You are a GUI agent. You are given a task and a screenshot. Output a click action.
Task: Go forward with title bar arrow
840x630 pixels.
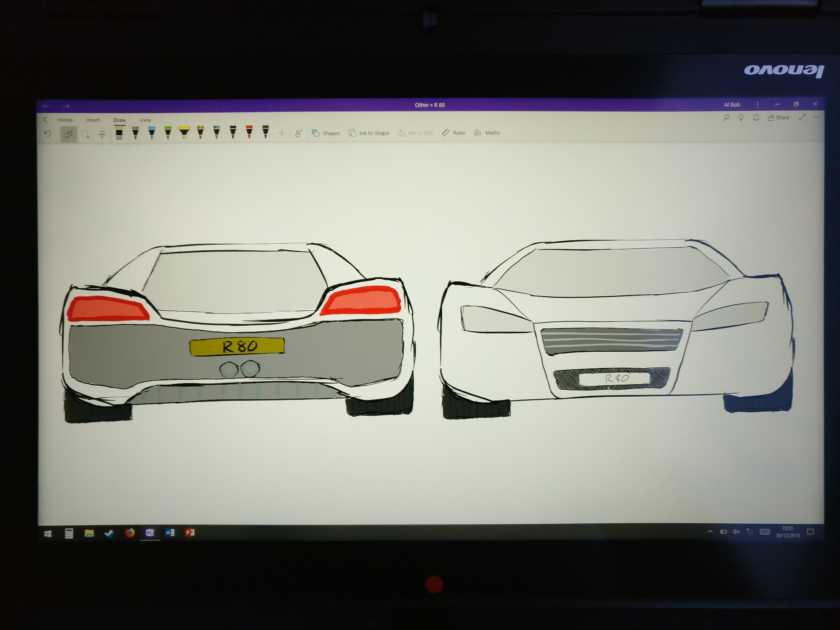tap(66, 106)
